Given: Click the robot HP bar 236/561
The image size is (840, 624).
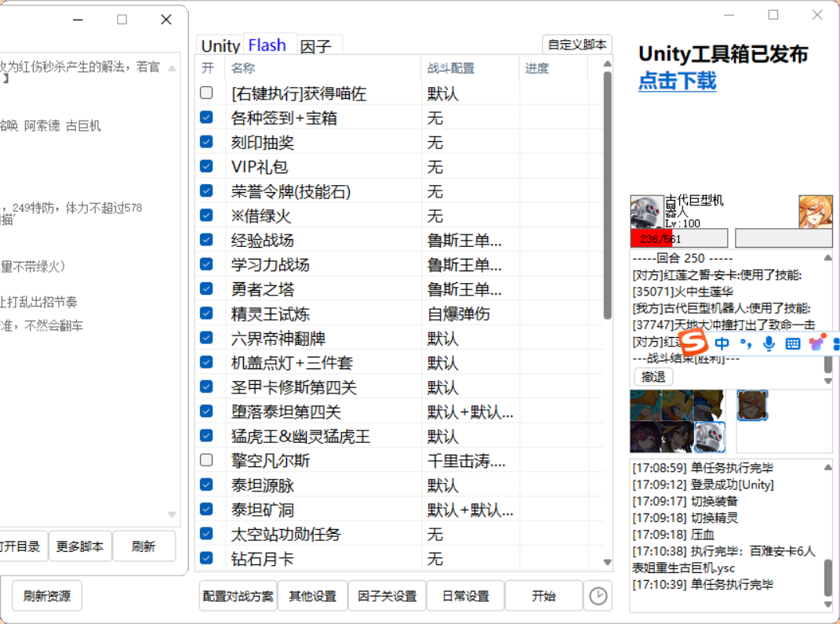Looking at the screenshot, I should pos(678,238).
